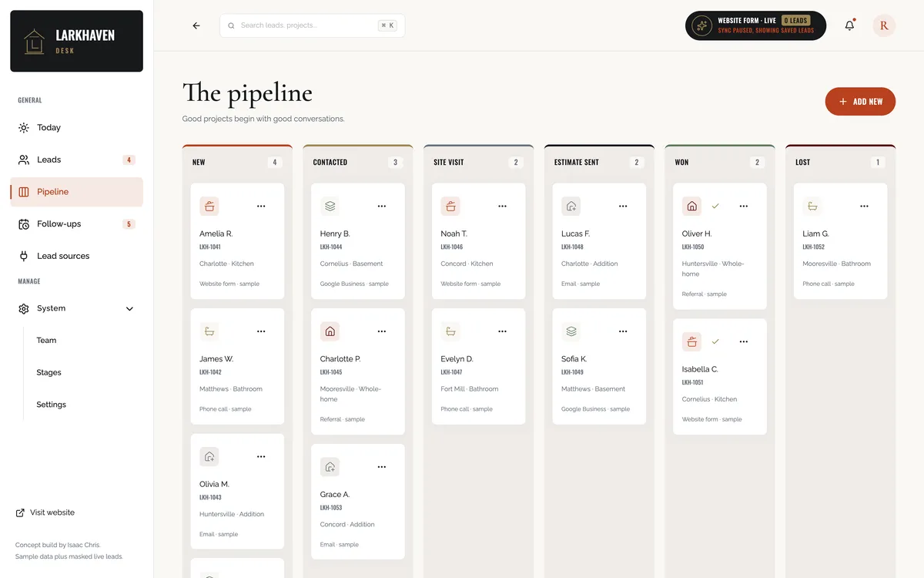Click the LKH-1049 lead ID text
924x578 pixels.
click(x=572, y=372)
